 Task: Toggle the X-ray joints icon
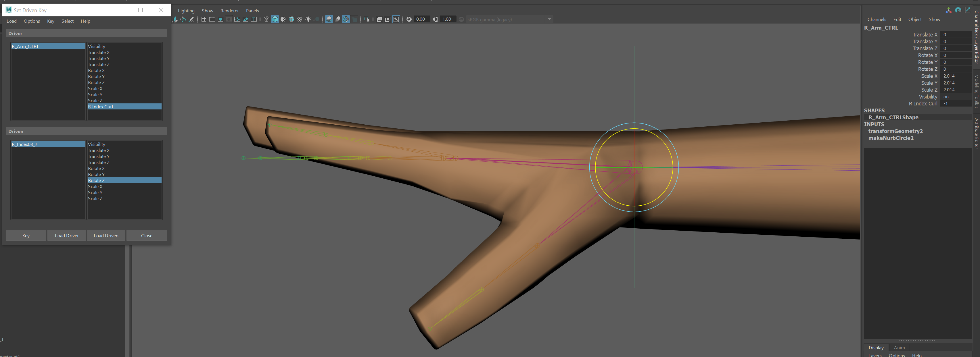396,20
